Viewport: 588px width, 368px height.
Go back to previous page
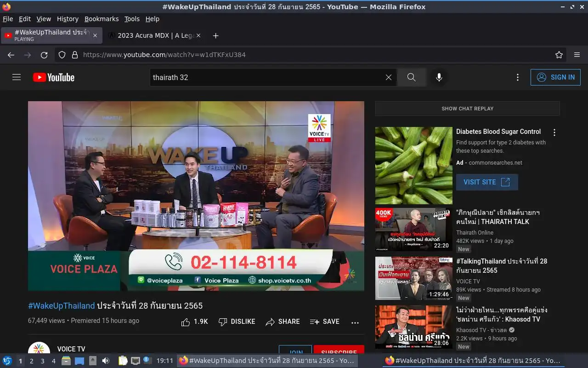click(x=11, y=55)
